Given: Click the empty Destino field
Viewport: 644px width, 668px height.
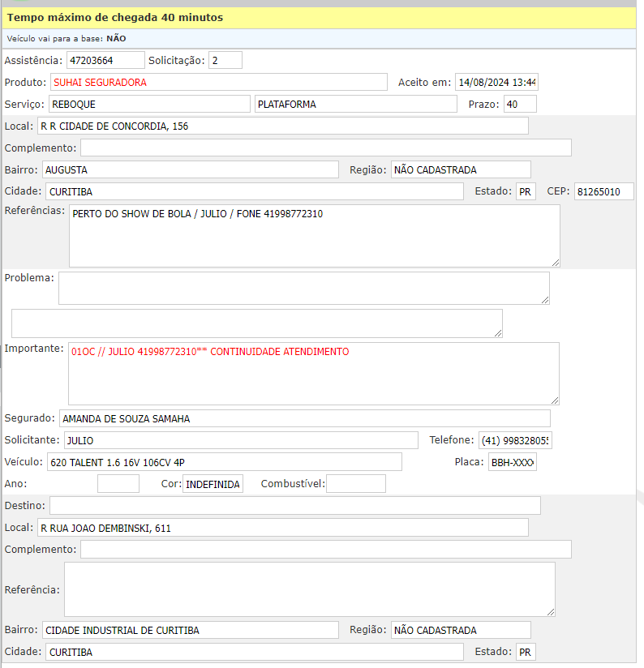Looking at the screenshot, I should tap(294, 506).
